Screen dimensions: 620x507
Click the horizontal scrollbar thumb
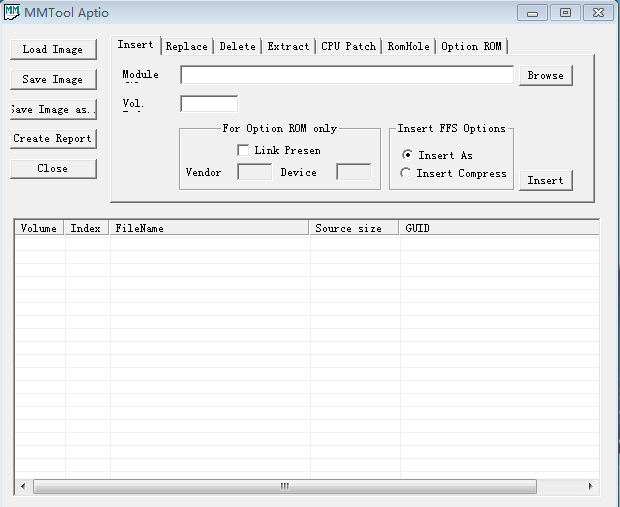285,486
